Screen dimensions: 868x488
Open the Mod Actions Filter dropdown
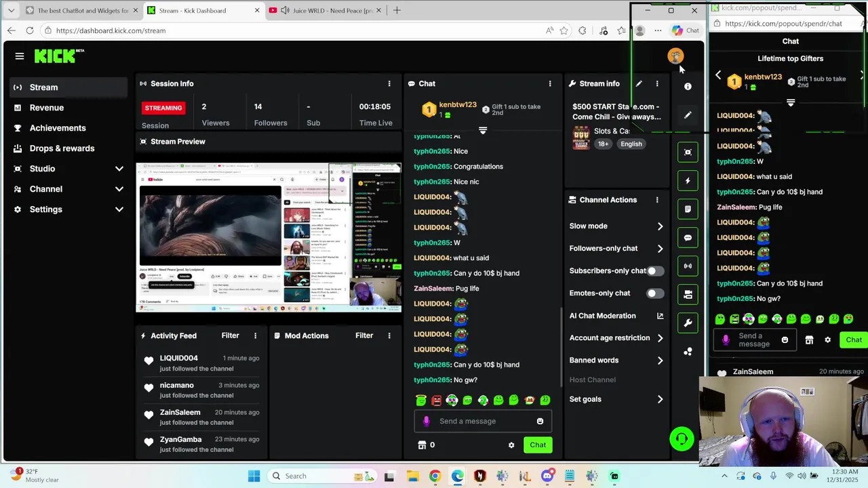coord(364,335)
